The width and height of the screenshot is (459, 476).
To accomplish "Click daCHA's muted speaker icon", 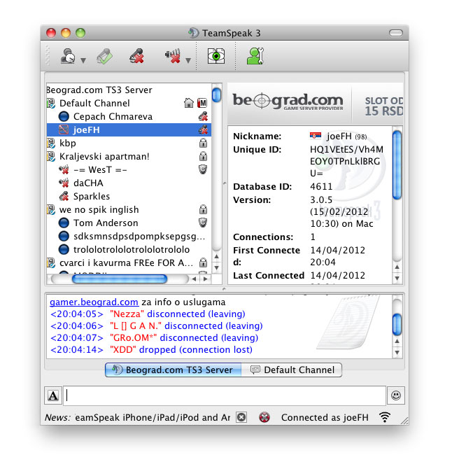I will 64,183.
